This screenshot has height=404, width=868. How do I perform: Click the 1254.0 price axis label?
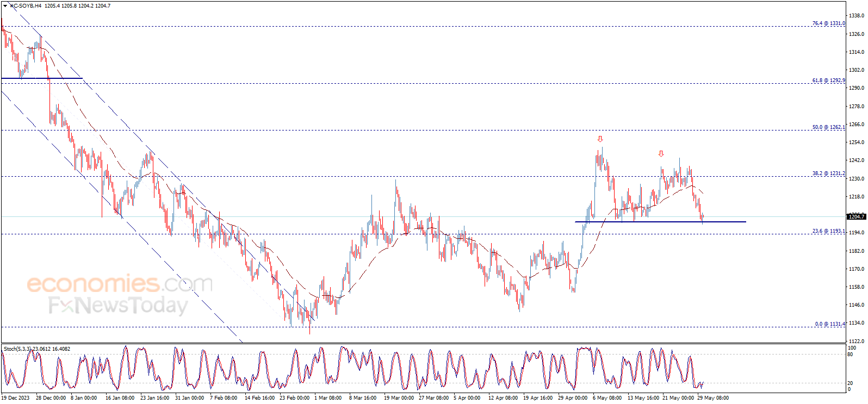[857, 142]
